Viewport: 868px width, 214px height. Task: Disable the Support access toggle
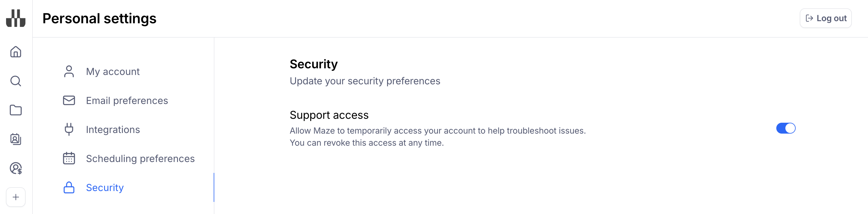click(x=785, y=128)
